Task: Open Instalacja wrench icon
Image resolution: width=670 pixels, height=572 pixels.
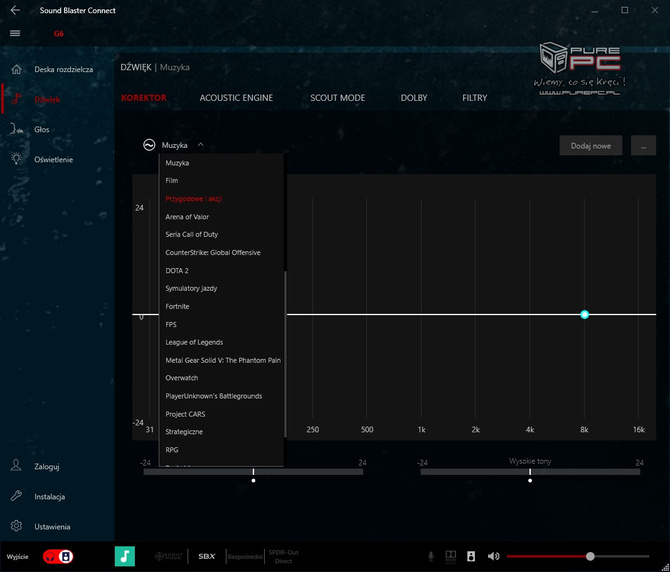Action: [16, 496]
